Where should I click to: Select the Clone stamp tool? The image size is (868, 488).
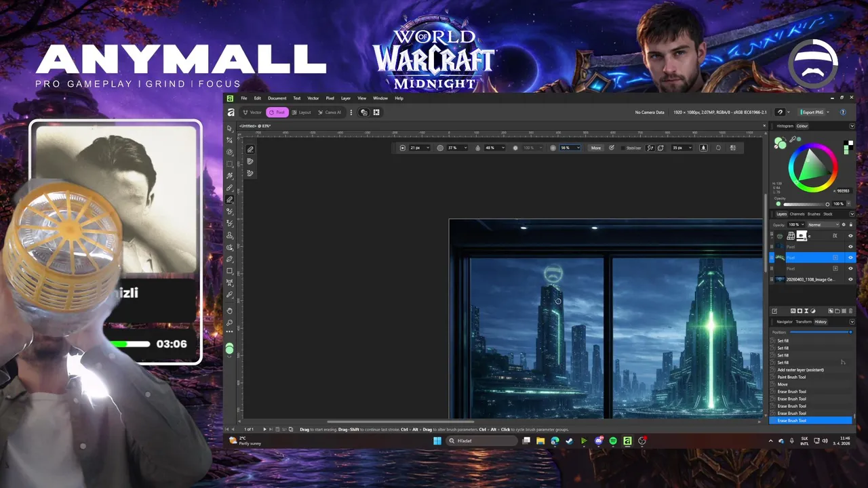click(229, 235)
